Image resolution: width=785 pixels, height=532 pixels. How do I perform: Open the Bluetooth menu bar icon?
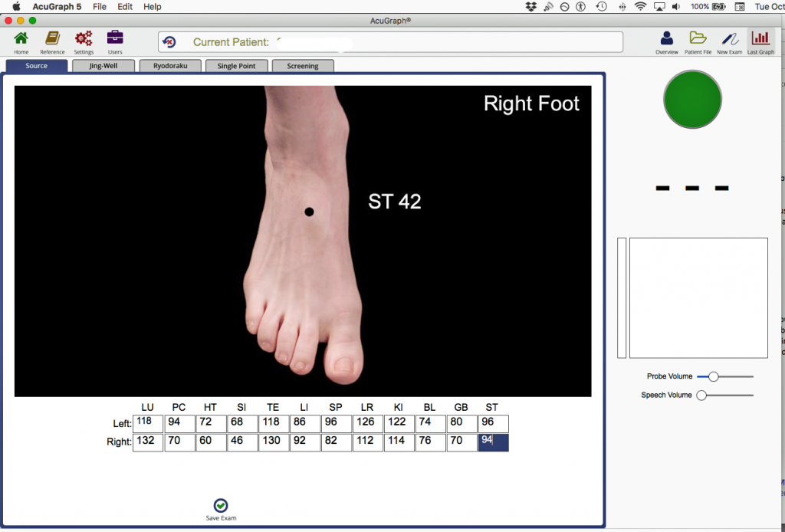pos(622,6)
